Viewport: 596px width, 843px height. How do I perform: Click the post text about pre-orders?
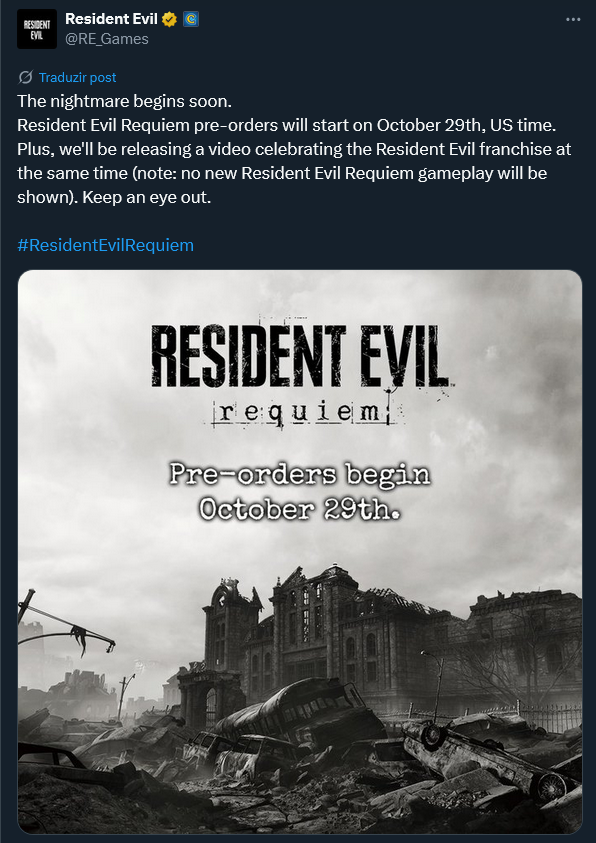click(294, 149)
